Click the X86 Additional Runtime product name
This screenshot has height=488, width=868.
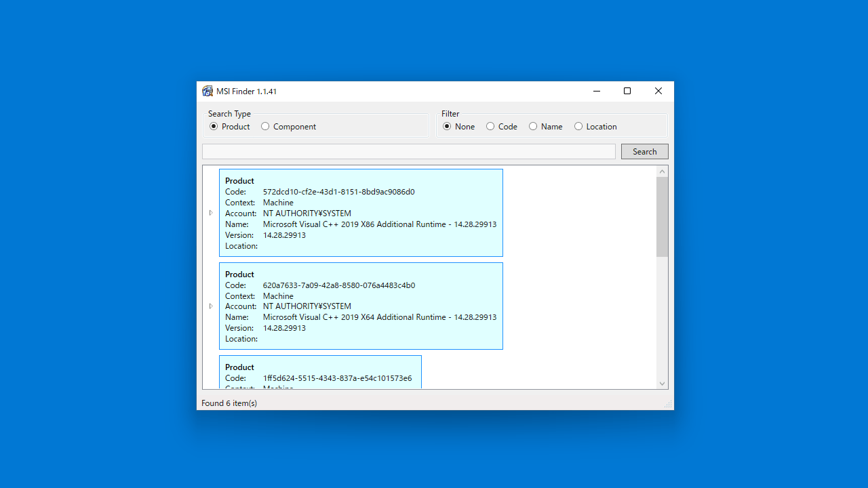(380, 224)
